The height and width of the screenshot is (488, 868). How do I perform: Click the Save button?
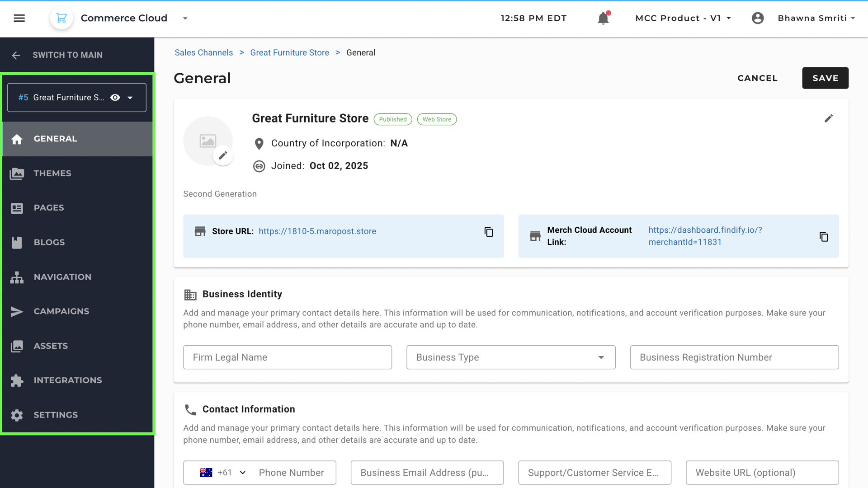click(x=825, y=78)
